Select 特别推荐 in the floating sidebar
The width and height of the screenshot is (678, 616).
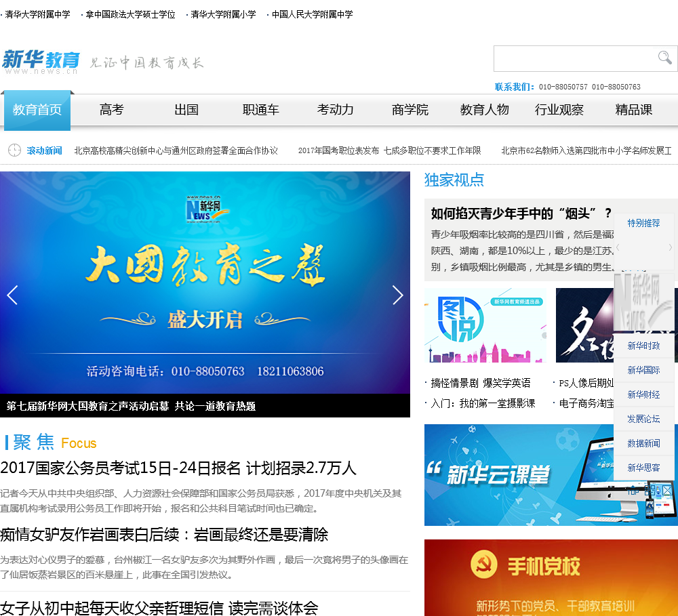[x=644, y=223]
